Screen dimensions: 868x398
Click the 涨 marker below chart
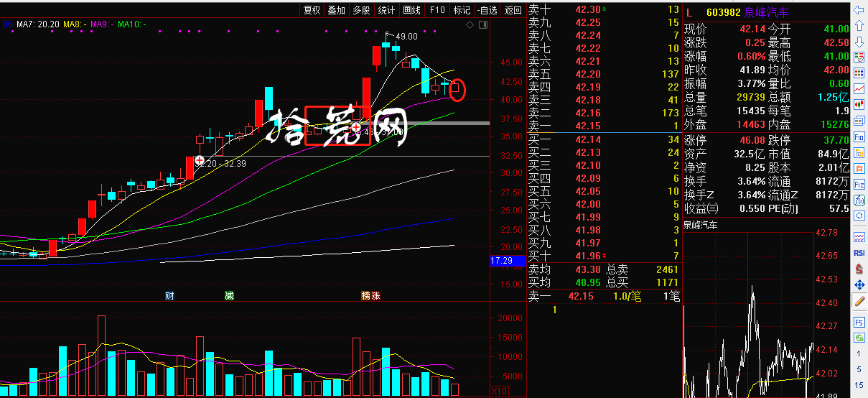[375, 296]
